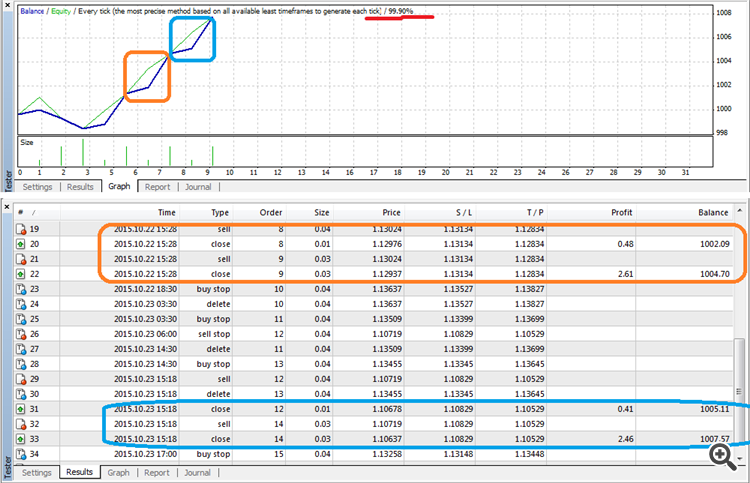Click time 2015.10.23 17:00 in row 34

point(145,454)
